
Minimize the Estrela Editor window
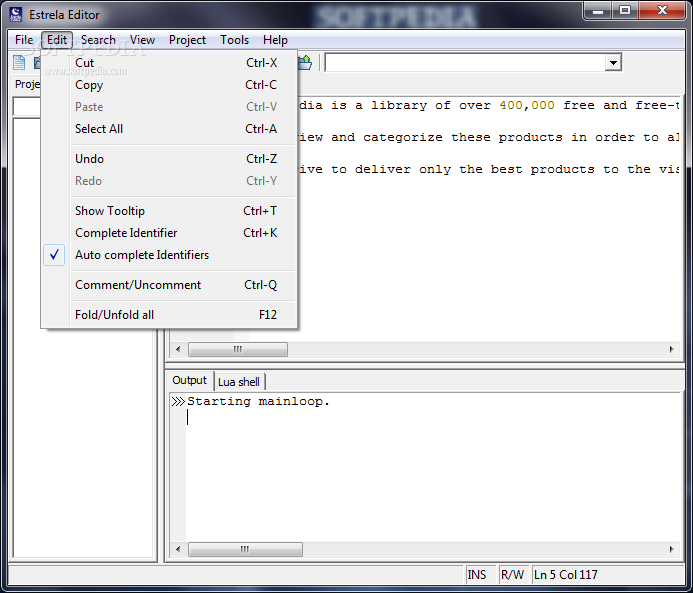pyautogui.click(x=598, y=11)
